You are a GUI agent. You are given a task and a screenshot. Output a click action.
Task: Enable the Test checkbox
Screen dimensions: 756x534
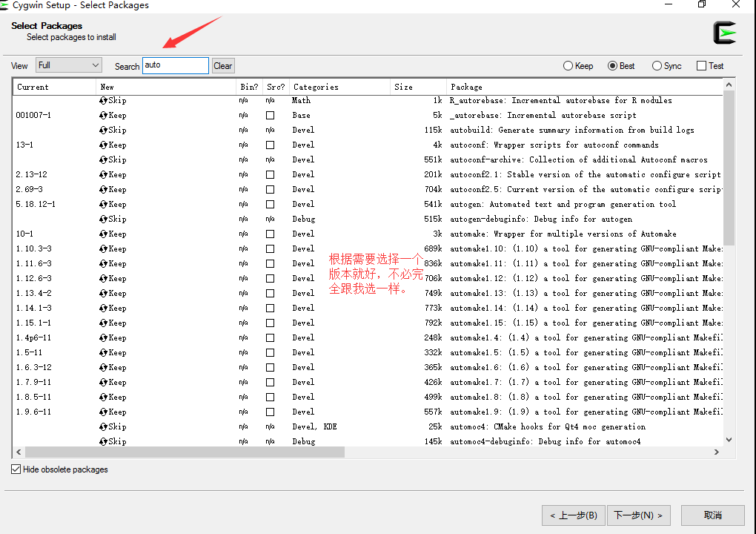tap(701, 65)
